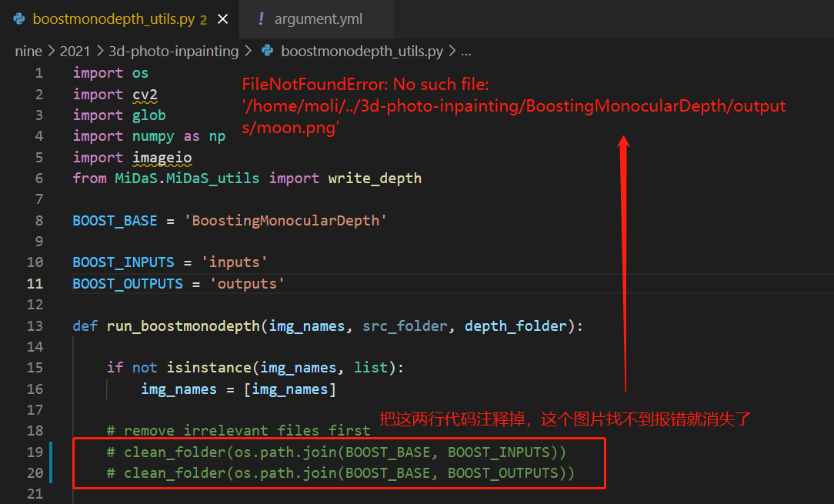Click 'isinstance' on line 15
Image resolution: width=834 pixels, height=504 pixels.
point(208,368)
